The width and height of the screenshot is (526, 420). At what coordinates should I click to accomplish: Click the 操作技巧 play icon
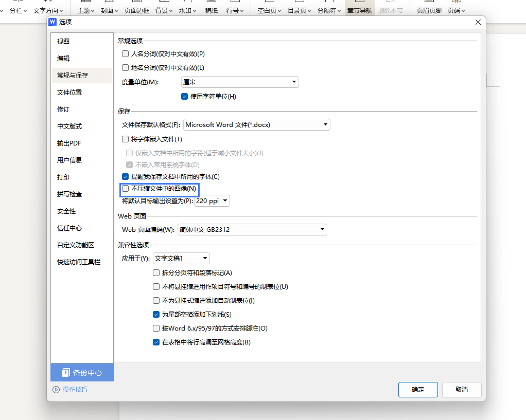point(56,390)
